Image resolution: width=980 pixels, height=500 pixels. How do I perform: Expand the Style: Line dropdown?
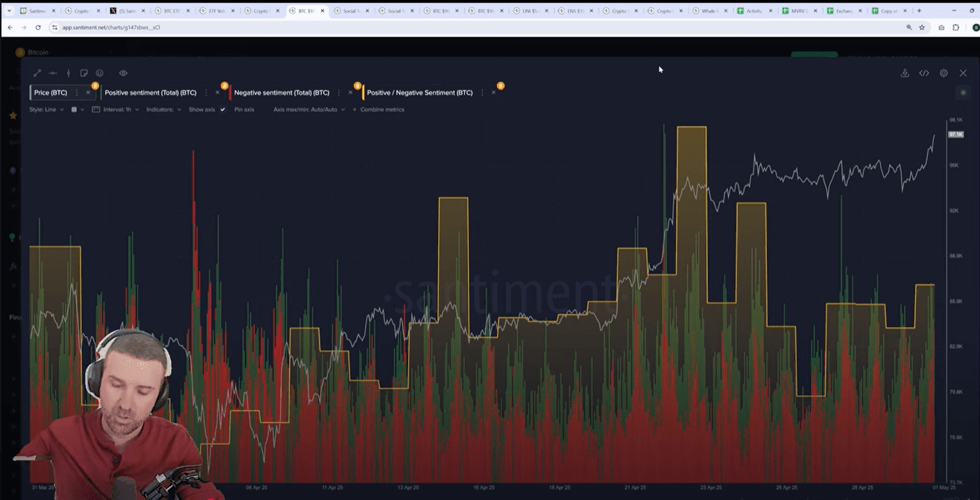tap(46, 110)
